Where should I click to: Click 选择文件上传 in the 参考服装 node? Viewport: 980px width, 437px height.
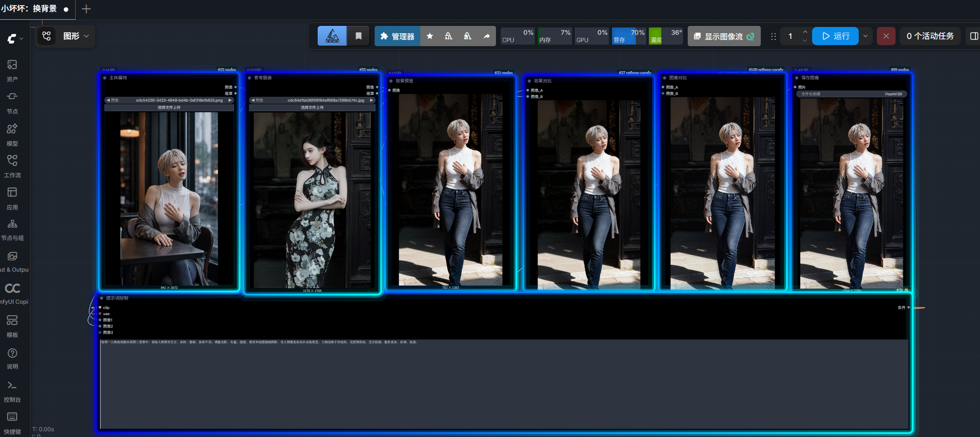[312, 108]
